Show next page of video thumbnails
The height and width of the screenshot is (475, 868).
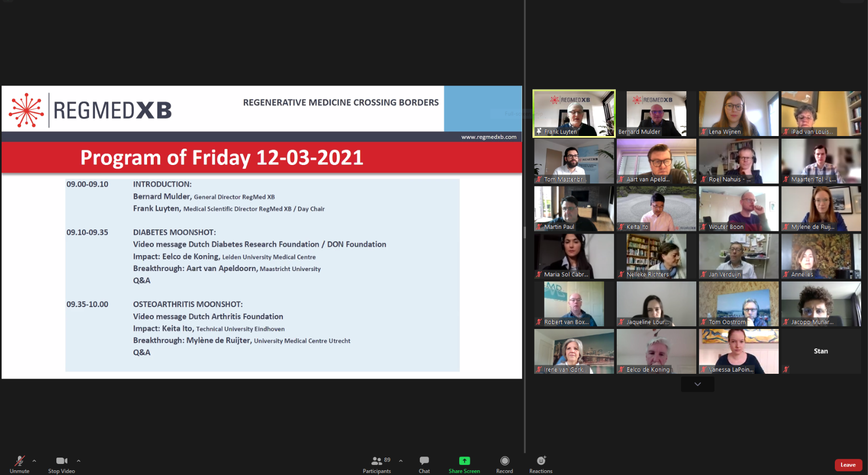point(697,384)
